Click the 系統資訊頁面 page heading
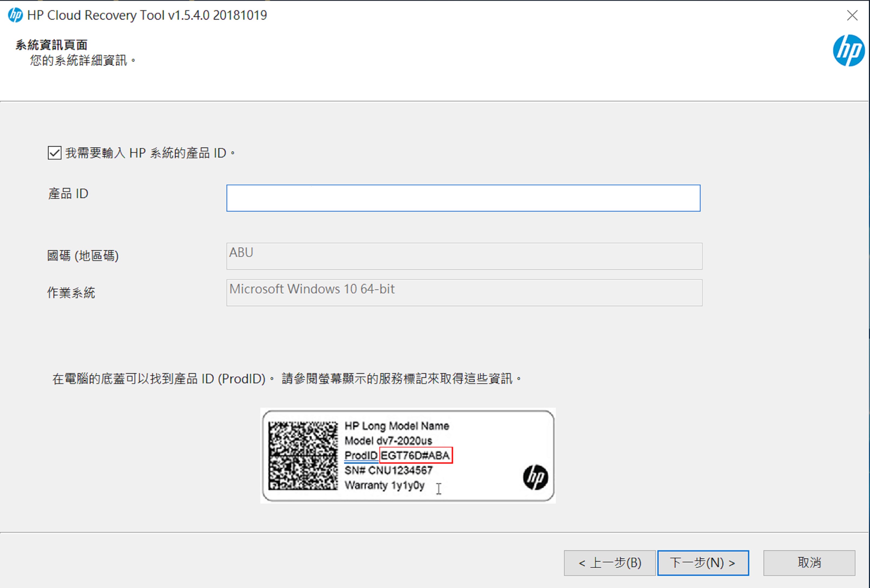 51,45
